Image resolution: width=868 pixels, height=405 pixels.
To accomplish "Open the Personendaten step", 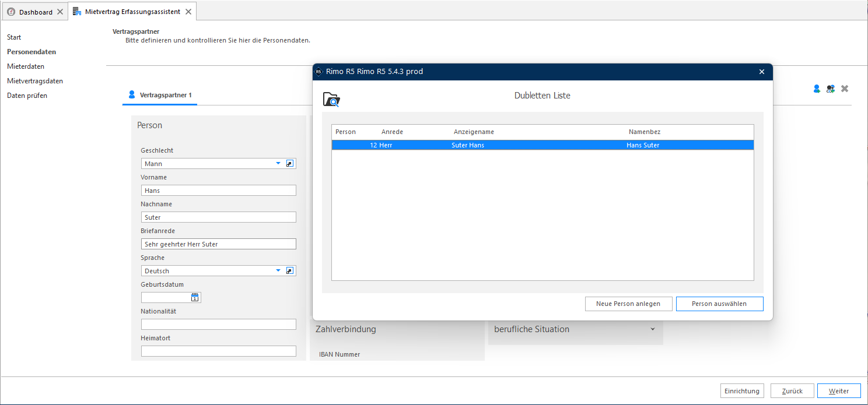I will 32,52.
